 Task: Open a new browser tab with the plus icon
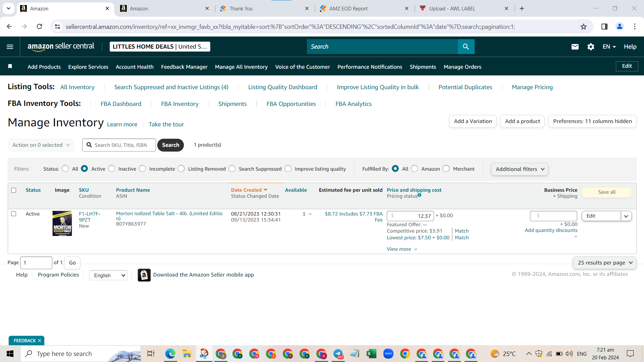[x=522, y=8]
